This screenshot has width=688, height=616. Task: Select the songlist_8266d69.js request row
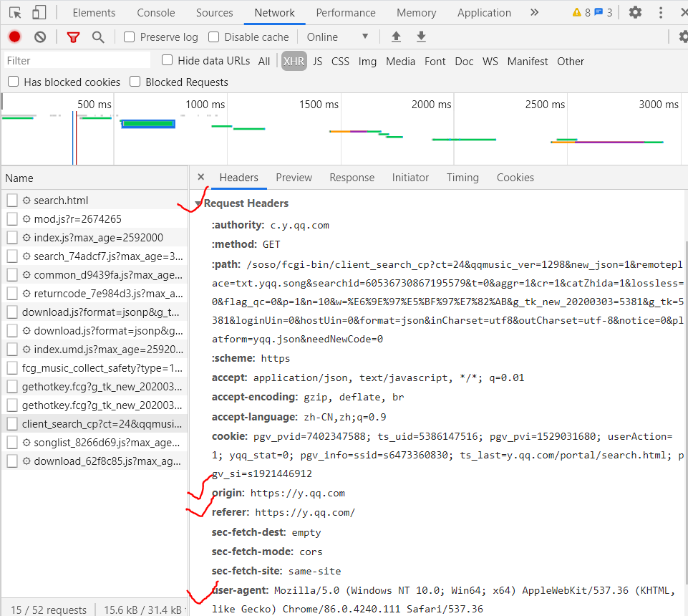point(95,443)
